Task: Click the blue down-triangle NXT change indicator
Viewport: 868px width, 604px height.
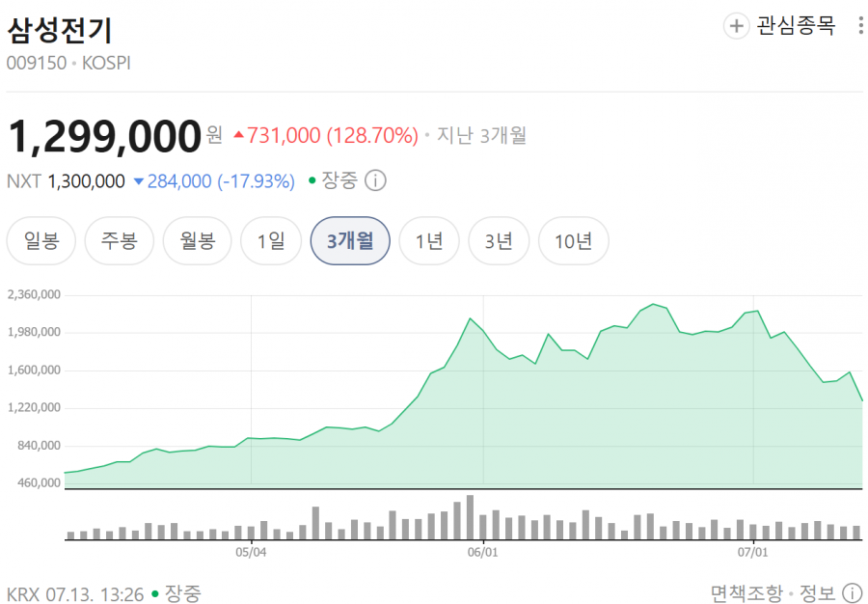Action: click(x=139, y=181)
